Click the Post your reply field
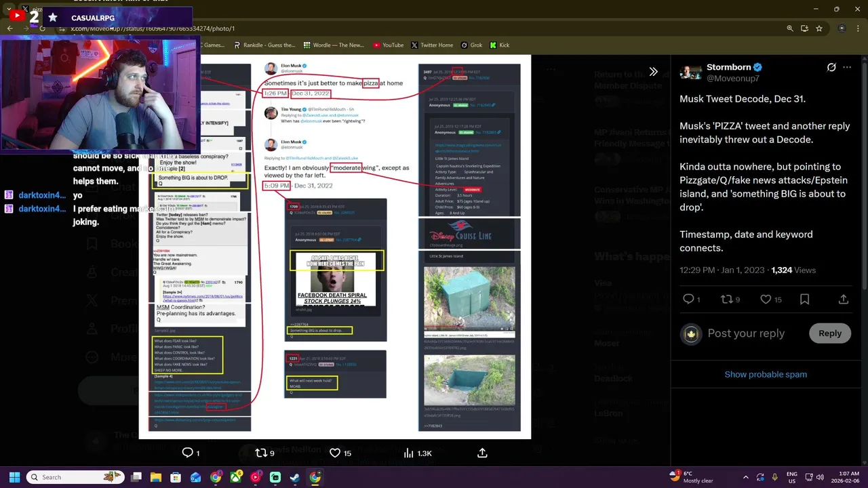This screenshot has height=488, width=868. point(746,333)
